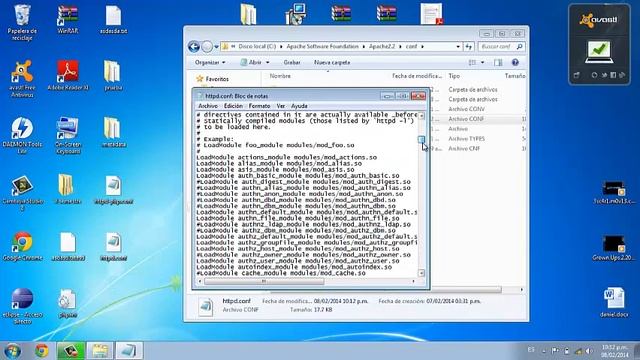The width and height of the screenshot is (640, 360).
Task: Open the Edición menu in Notepad
Action: pyautogui.click(x=233, y=106)
